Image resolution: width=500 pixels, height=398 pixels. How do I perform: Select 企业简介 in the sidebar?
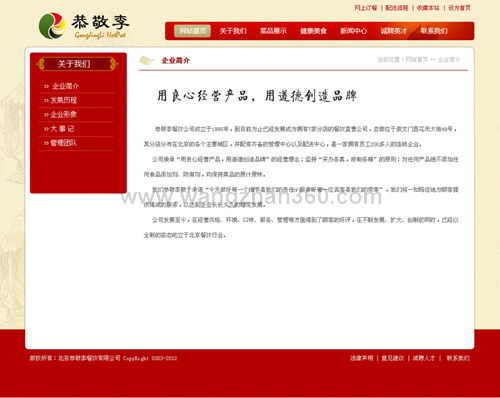(x=65, y=86)
